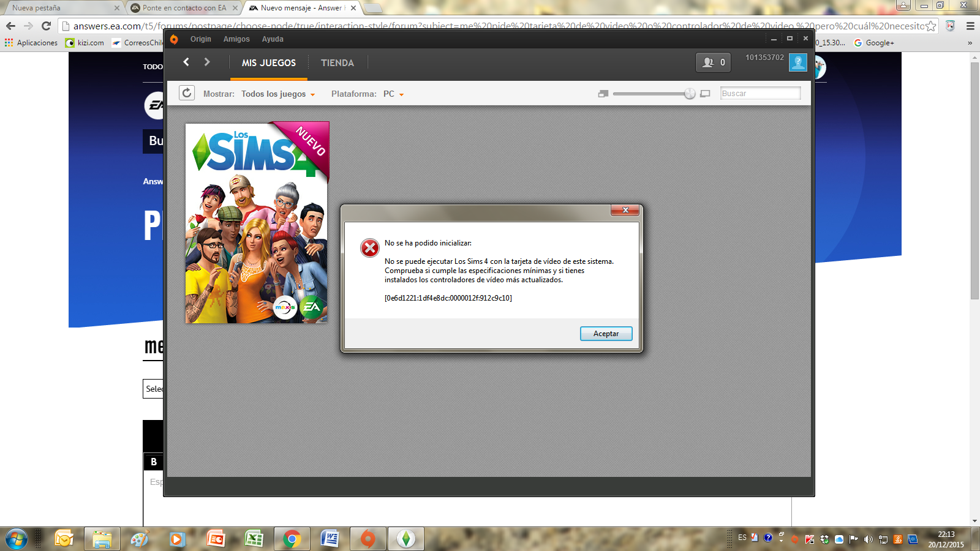The image size is (980, 551).
Task: Open PowerPoint from the taskbar
Action: tap(216, 539)
